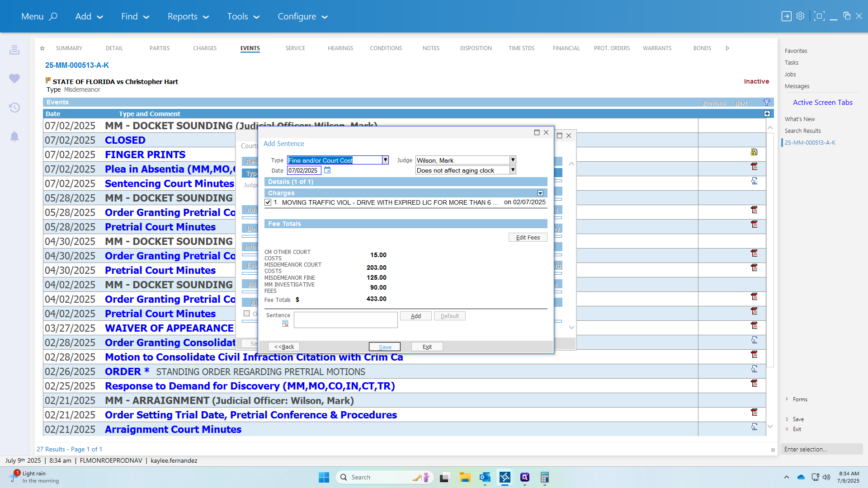Click the Save button in Add Sentence

(385, 347)
